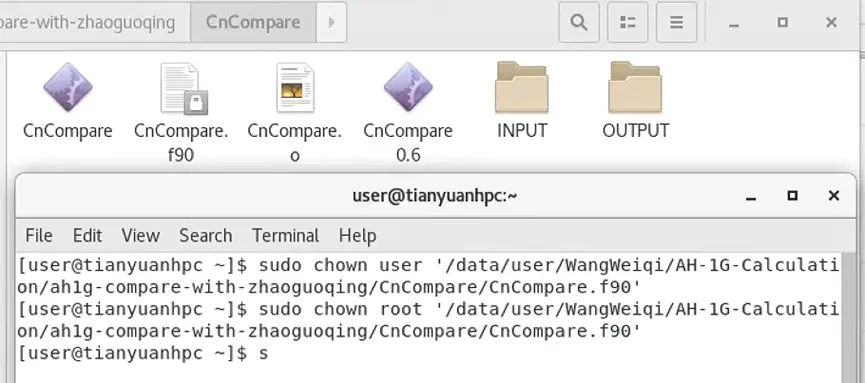
Task: Maximize the terminal window
Action: tap(793, 195)
